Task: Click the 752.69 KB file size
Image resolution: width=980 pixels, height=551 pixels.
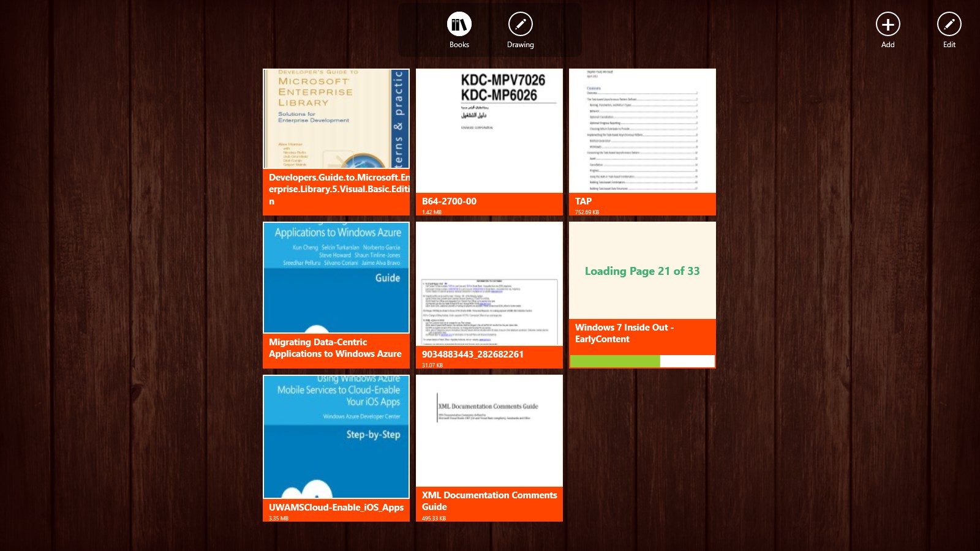Action: [x=587, y=212]
